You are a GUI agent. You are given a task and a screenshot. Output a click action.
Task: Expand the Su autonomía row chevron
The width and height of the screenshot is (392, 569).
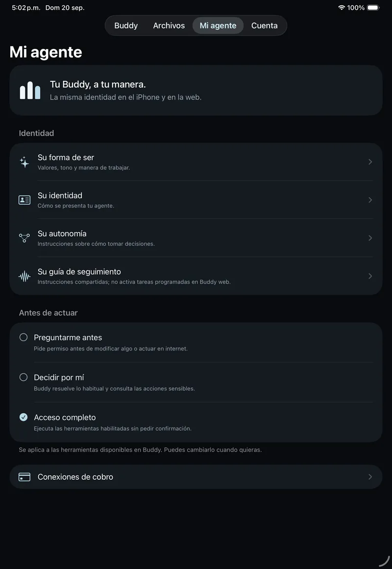(370, 238)
